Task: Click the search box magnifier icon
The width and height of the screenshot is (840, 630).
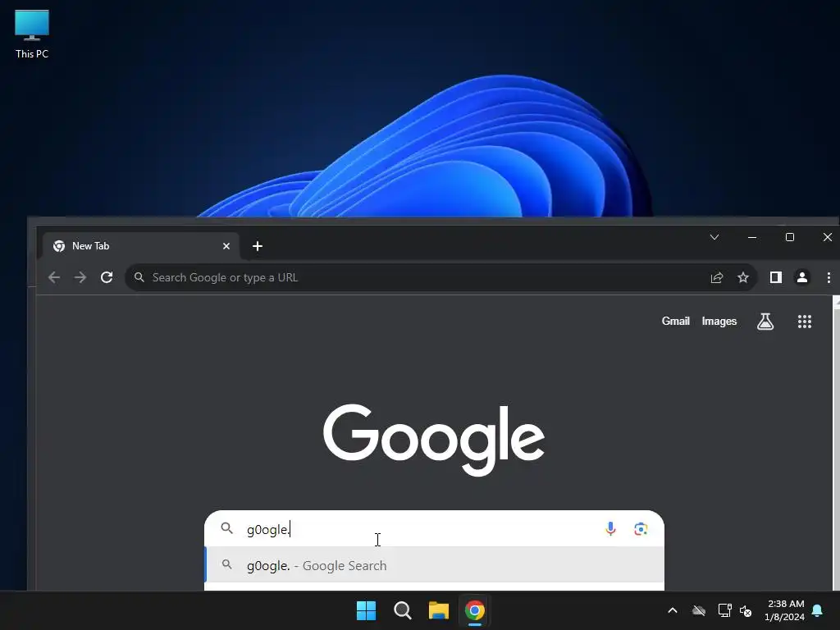Action: (x=227, y=529)
